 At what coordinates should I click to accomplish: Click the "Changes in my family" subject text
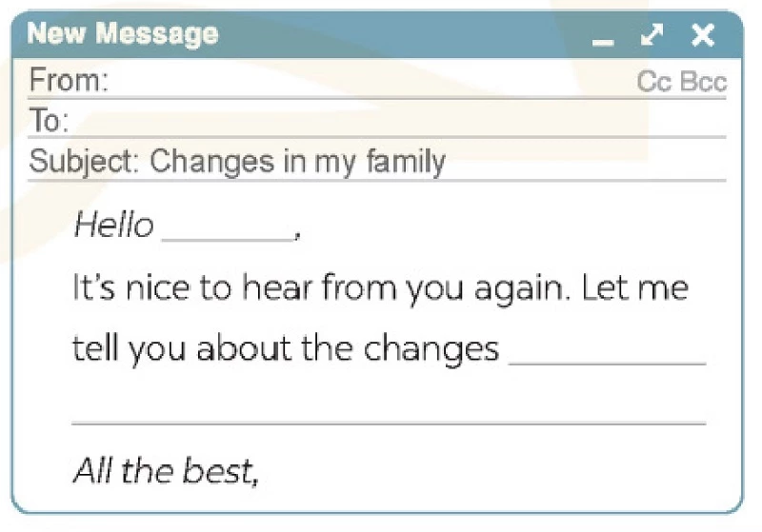[297, 162]
